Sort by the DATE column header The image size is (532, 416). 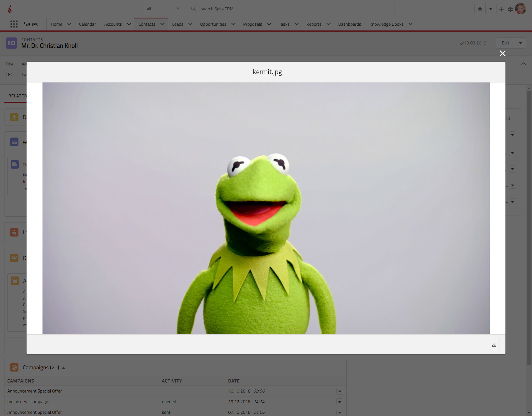[234, 381]
